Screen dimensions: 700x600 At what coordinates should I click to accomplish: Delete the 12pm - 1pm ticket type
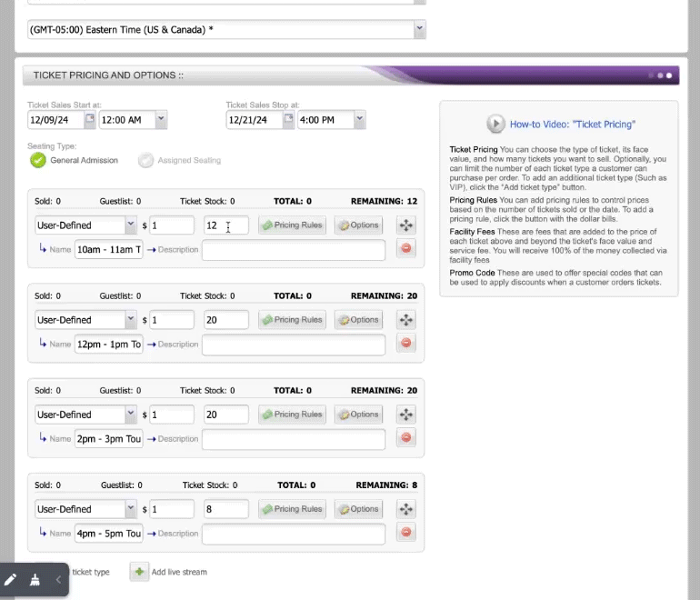tap(405, 343)
